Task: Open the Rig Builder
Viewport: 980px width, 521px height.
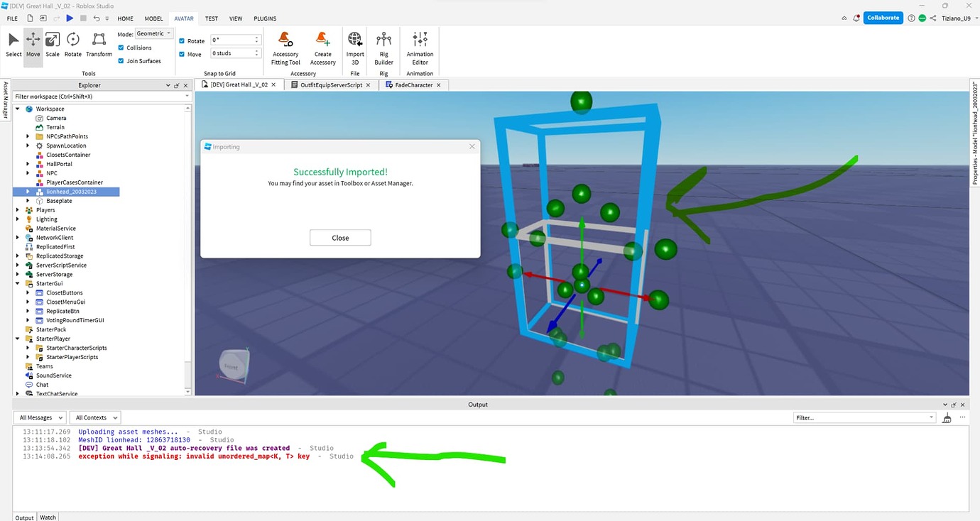Action: click(x=383, y=46)
